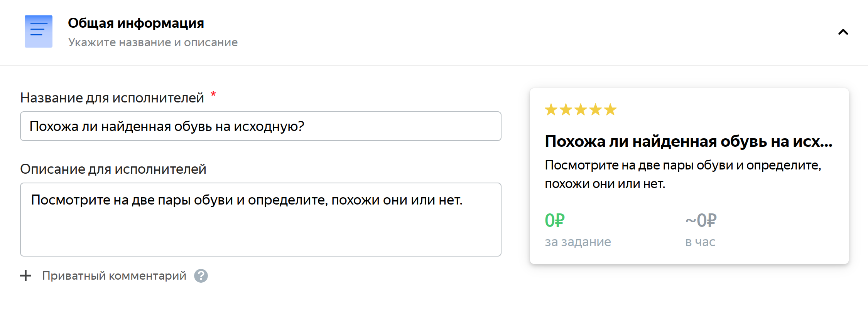Click the plus icon beside Приватный комментарий

25,276
